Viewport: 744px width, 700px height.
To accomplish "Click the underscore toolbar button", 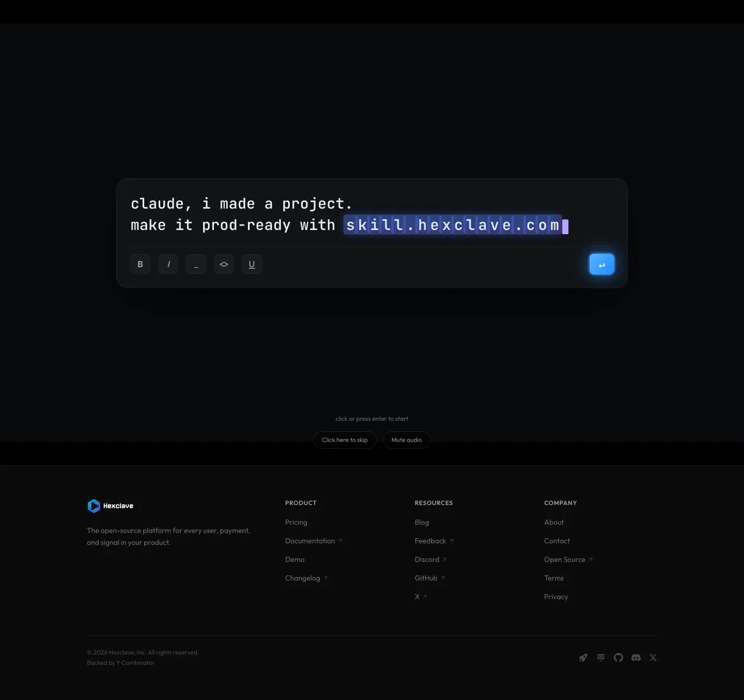I will [196, 264].
